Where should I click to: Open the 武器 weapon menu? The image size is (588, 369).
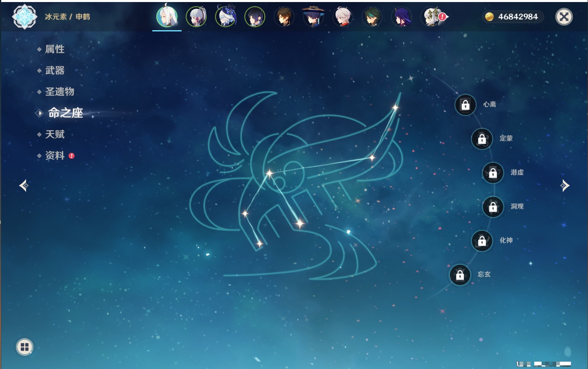pos(55,71)
